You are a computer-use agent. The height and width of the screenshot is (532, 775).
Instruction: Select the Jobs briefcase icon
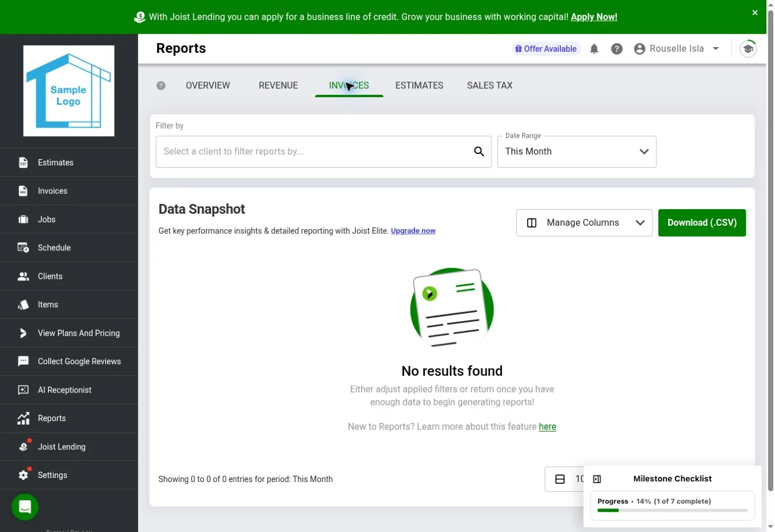23,219
